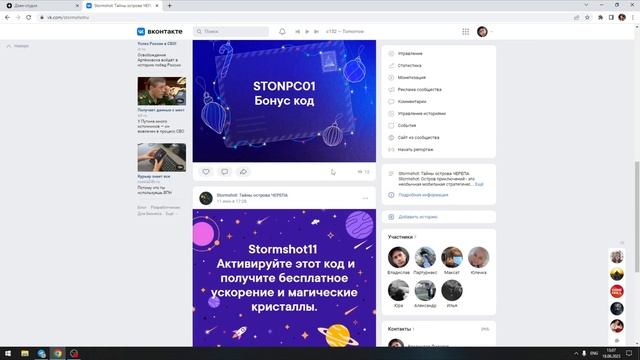Open Управление community settings
This screenshot has height=360, width=640.
tap(410, 53)
